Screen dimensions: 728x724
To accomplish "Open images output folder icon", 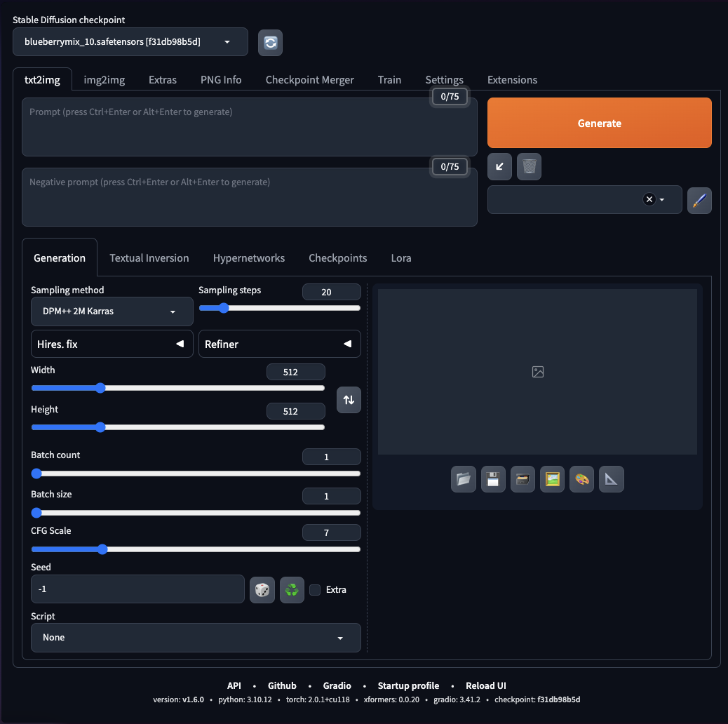I will pyautogui.click(x=464, y=478).
